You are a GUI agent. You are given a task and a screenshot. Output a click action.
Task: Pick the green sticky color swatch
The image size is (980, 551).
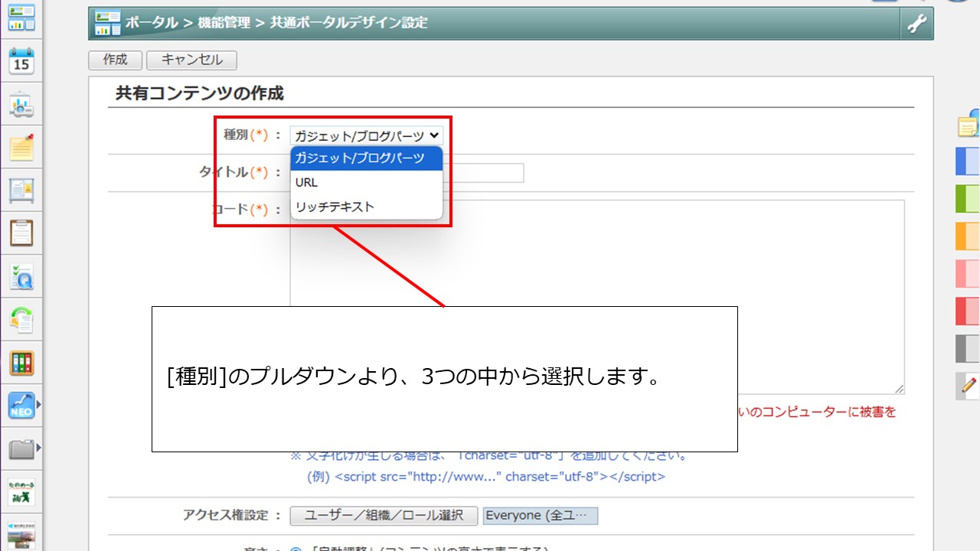[x=968, y=199]
